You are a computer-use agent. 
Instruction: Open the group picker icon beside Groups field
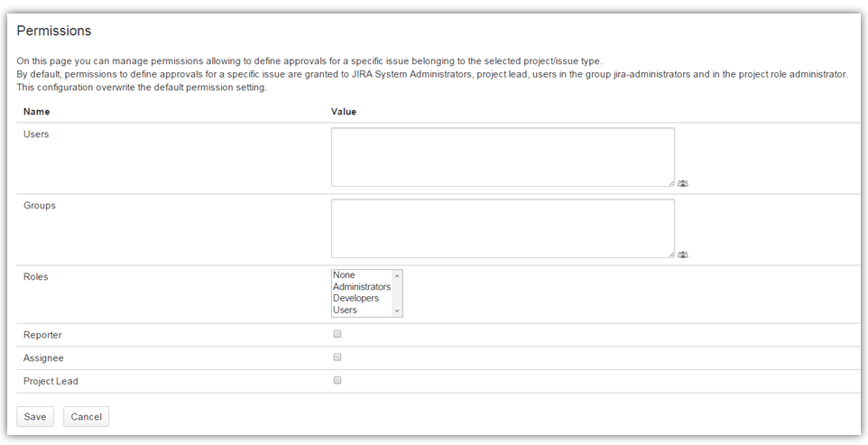click(x=683, y=255)
